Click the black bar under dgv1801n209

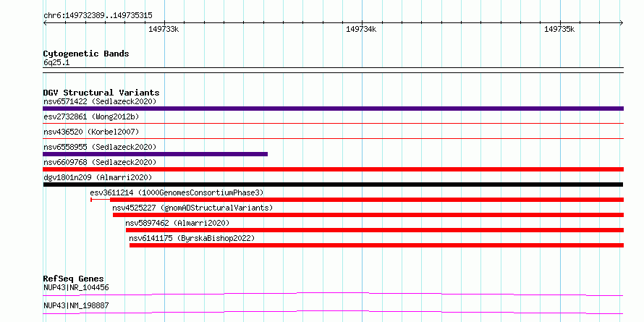pos(333,185)
